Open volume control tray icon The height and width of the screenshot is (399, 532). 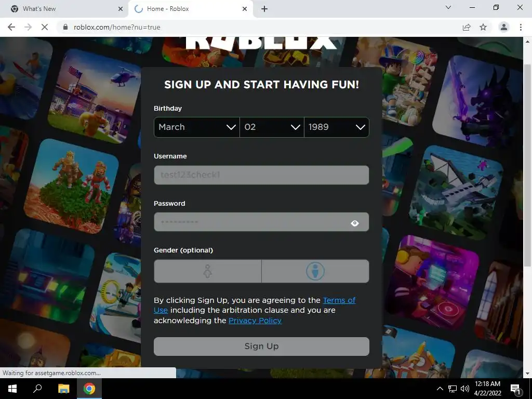tap(465, 389)
